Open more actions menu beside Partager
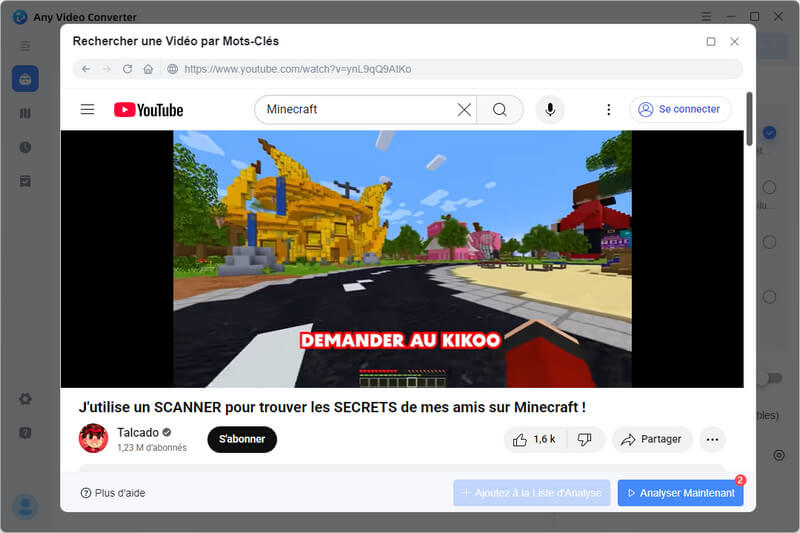Viewport: 800px width, 533px height. 712,439
